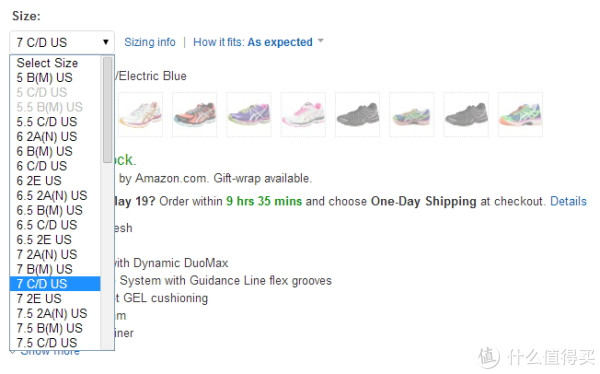600x374 pixels.
Task: Choose the first all-black shoe thumbnail
Action: (357, 114)
